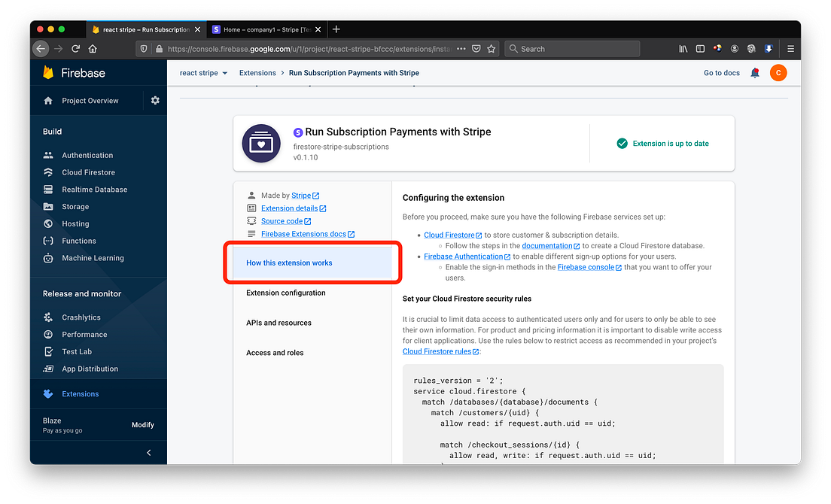The image size is (831, 504).
Task: Open the Firefox overflow menu with three dots
Action: point(461,48)
